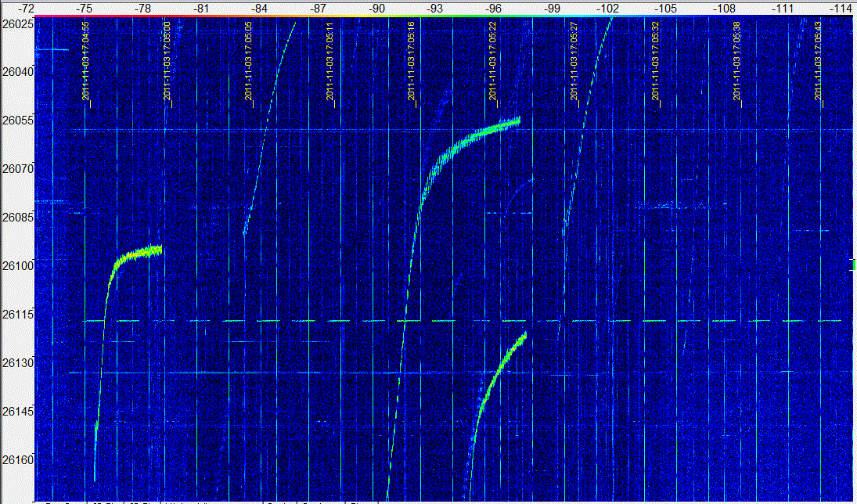
Task: Pick the 17:05:32 time marker
Action: [656, 60]
